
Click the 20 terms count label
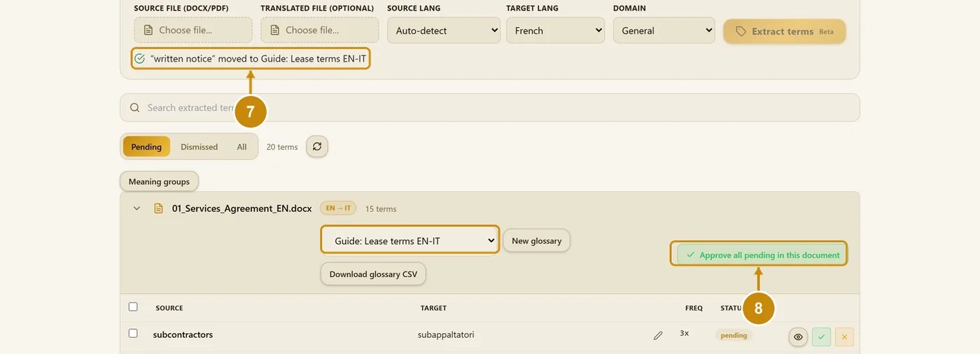pyautogui.click(x=282, y=147)
